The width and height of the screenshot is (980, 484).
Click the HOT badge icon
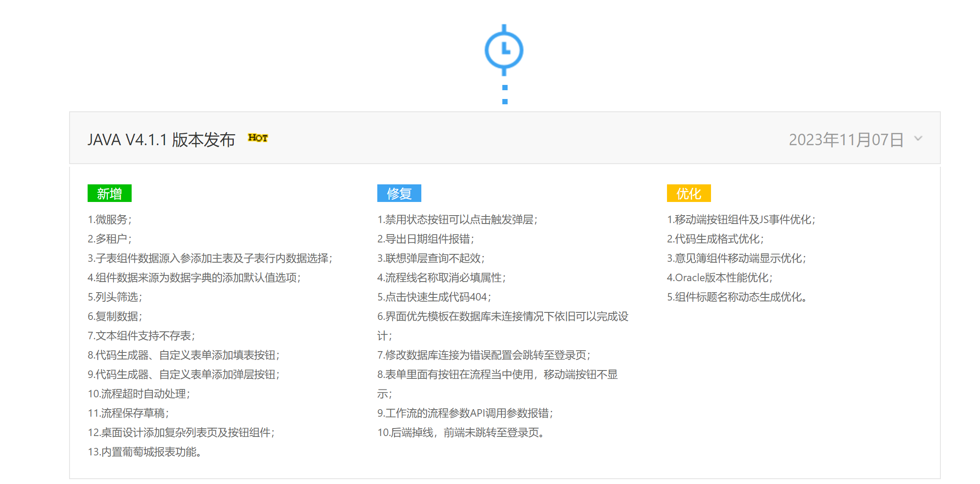point(258,138)
